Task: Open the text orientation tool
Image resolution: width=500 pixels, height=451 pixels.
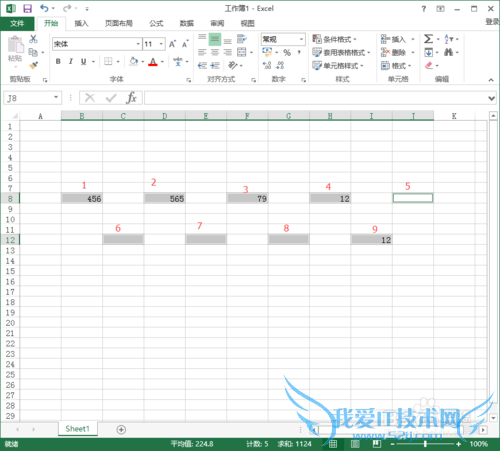Action: (x=233, y=65)
